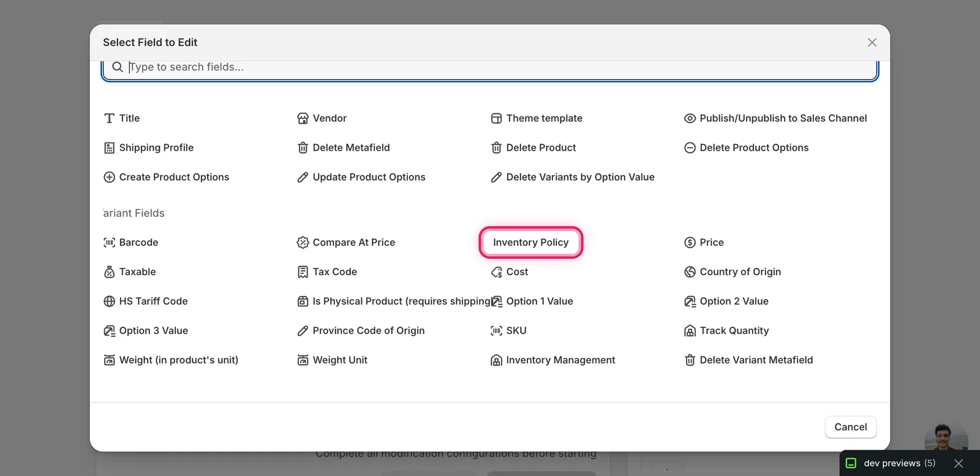Choose Province Code of Origin

click(x=361, y=331)
